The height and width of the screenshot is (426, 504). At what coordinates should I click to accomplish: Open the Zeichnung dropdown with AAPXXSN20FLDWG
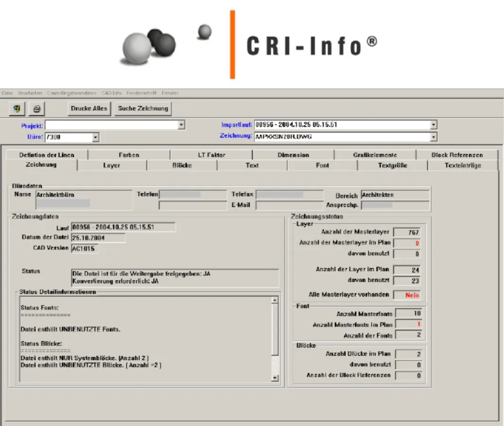(x=434, y=137)
